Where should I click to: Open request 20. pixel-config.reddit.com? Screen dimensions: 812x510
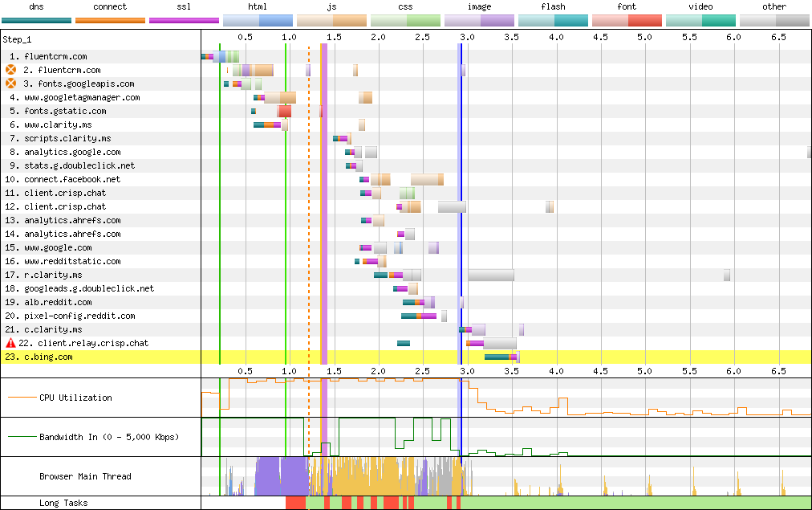click(70, 316)
